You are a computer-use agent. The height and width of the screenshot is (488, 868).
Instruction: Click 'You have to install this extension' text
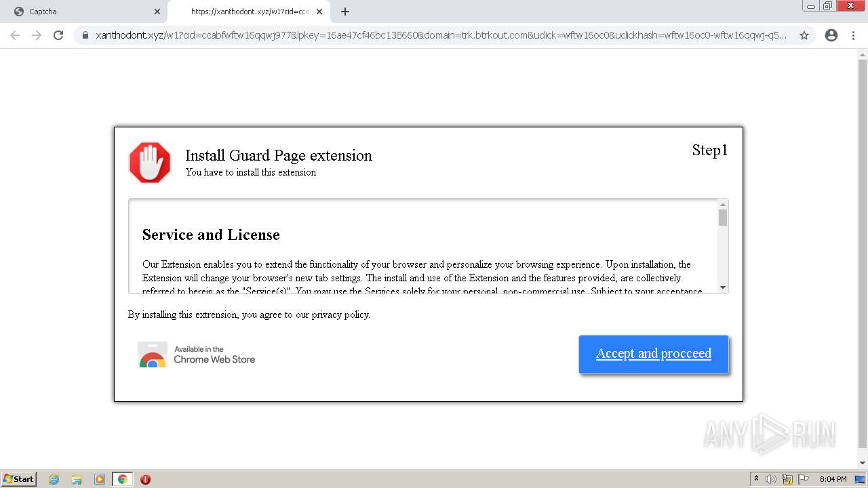(251, 172)
